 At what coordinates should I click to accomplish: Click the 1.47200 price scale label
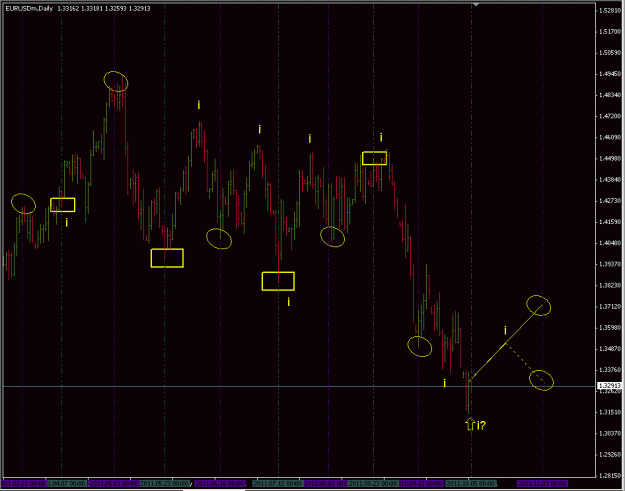tap(610, 116)
